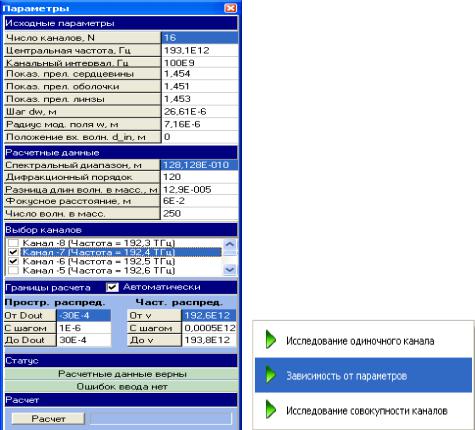Click the Границы расчета header label
Screen dimensions: 475x430
coord(48,288)
